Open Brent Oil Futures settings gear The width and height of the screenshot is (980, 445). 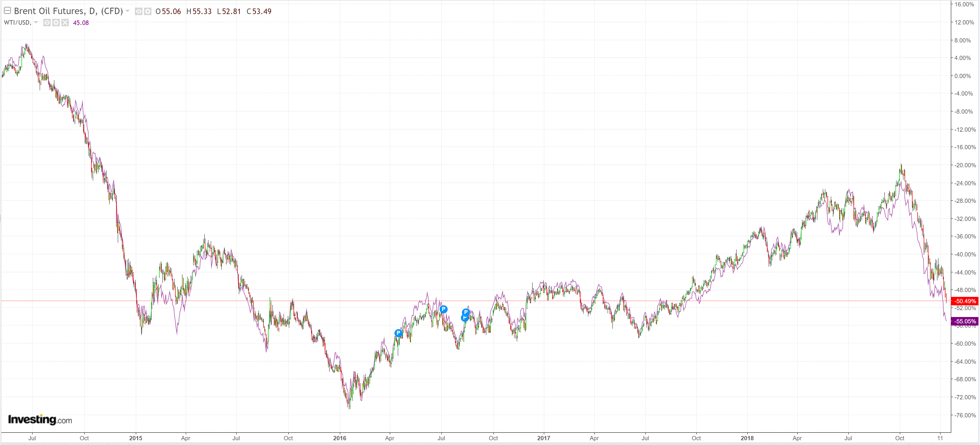coord(147,11)
